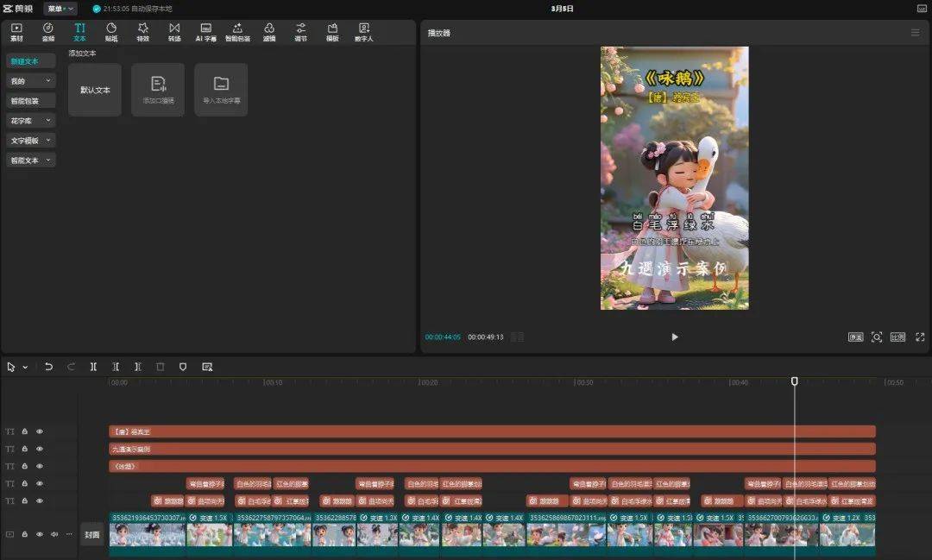Mute the main video track audio
The height and width of the screenshot is (560, 932).
click(54, 534)
